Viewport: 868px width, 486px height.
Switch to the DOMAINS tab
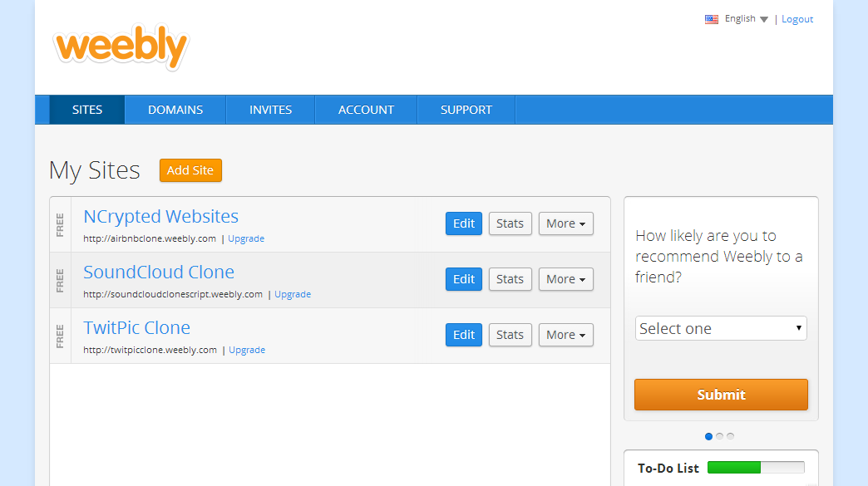tap(175, 110)
